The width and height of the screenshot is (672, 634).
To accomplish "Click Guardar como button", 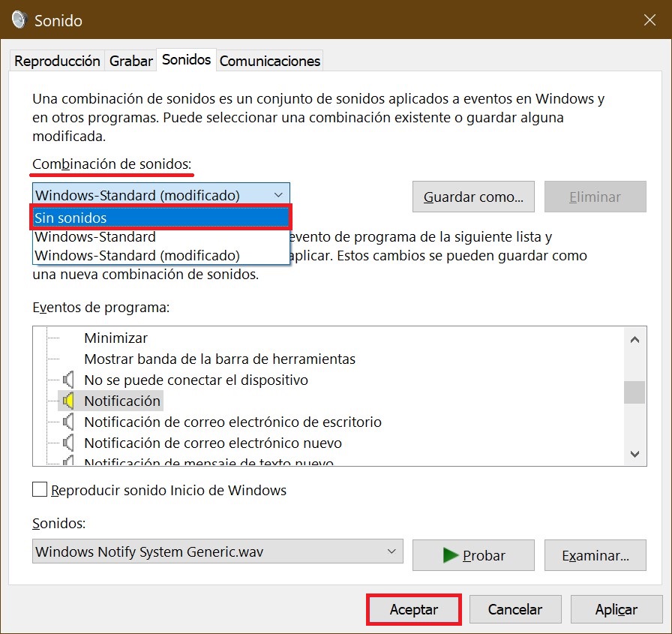I will point(473,197).
